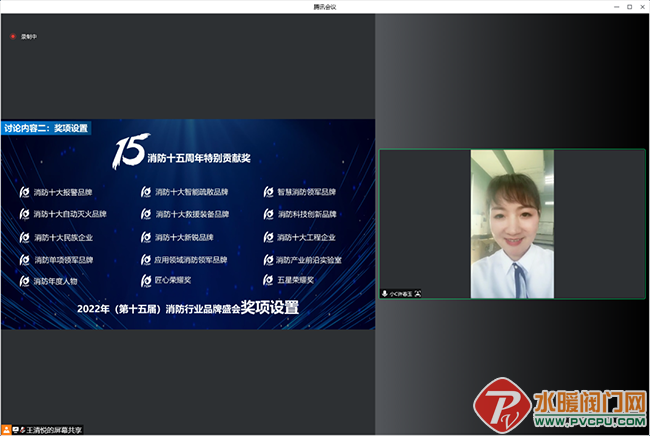Image resolution: width=650 pixels, height=436 pixels.
Task: Click the host badge icon beside the participant name
Action: click(417, 293)
